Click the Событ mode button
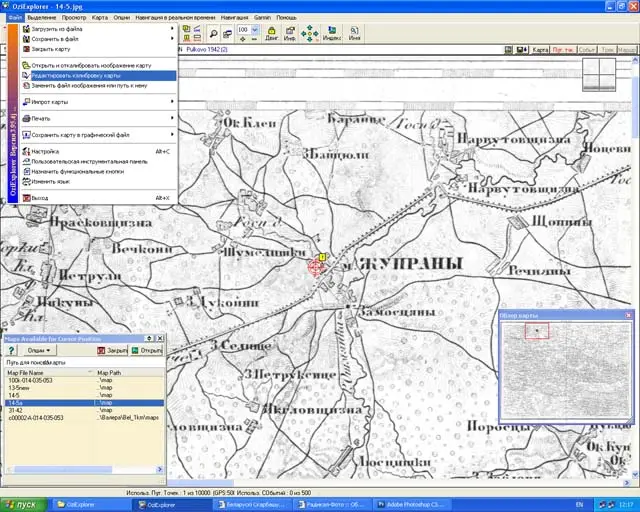 587,50
